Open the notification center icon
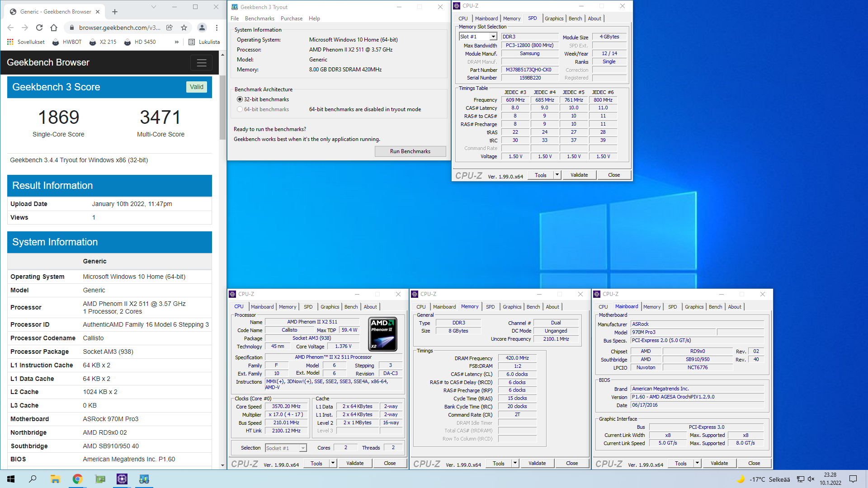Viewport: 868px width, 488px height. 853,479
